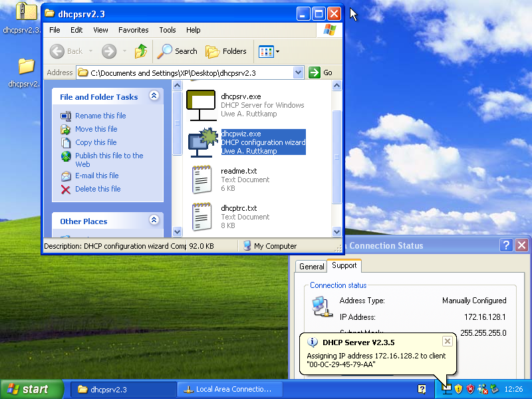Collapse File and Folder Tasks panel
The width and height of the screenshot is (532, 399).
[x=154, y=96]
